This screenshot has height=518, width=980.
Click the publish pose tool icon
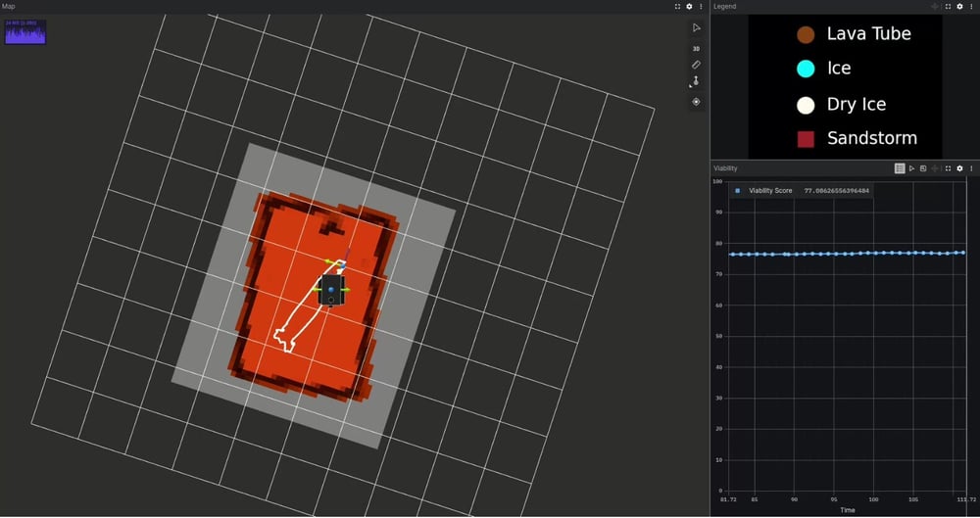tap(696, 82)
